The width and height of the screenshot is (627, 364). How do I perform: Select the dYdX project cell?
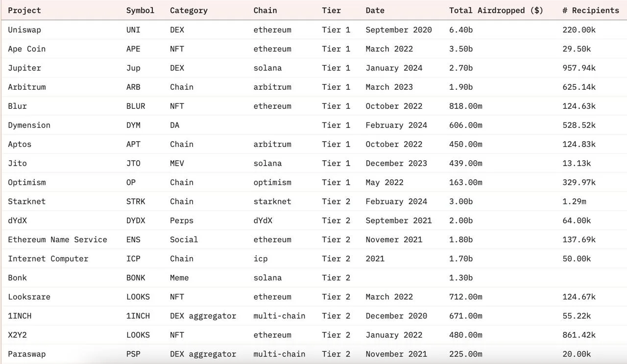click(x=18, y=221)
